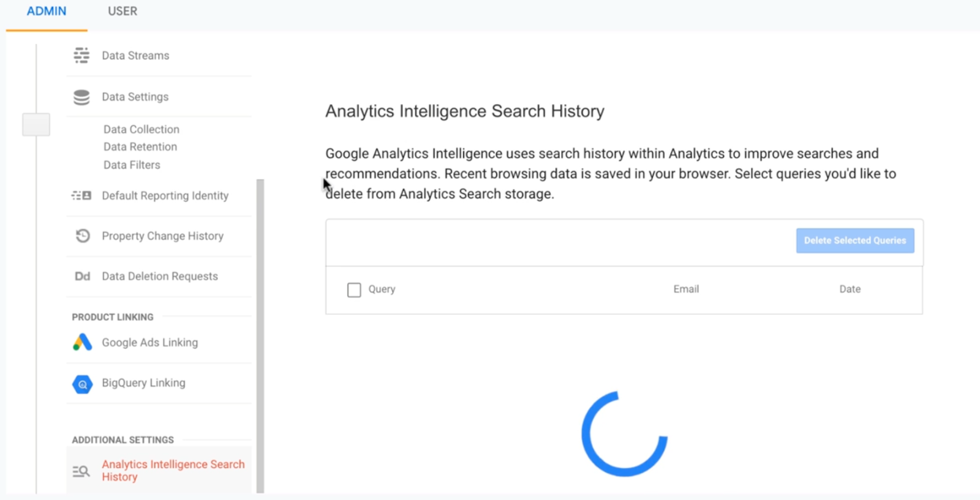
Task: Click the collapse handle on left rail
Action: 36,124
